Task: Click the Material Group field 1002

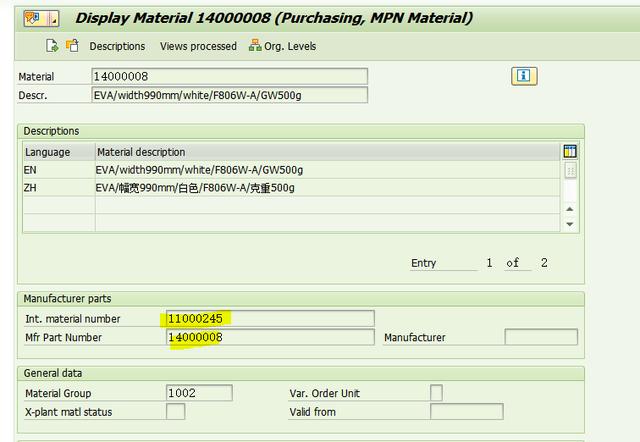Action: pos(199,393)
